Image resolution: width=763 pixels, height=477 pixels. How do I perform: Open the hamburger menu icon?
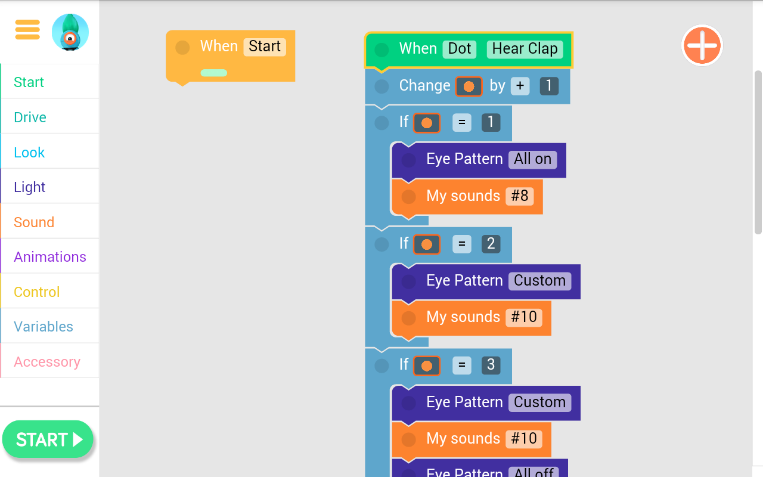pos(27,30)
